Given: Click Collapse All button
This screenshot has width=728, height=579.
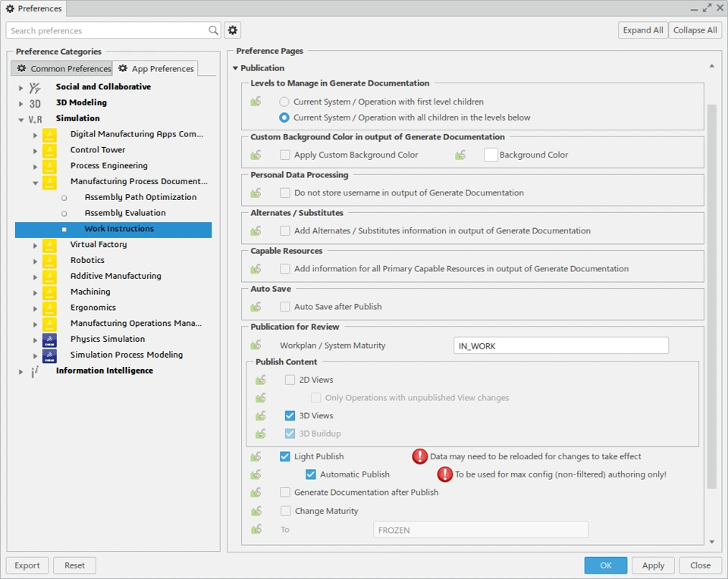Looking at the screenshot, I should click(695, 30).
